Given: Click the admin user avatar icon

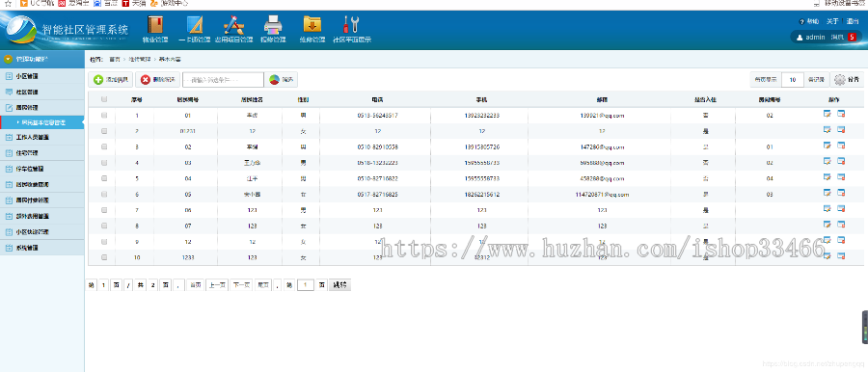Looking at the screenshot, I should [x=800, y=37].
